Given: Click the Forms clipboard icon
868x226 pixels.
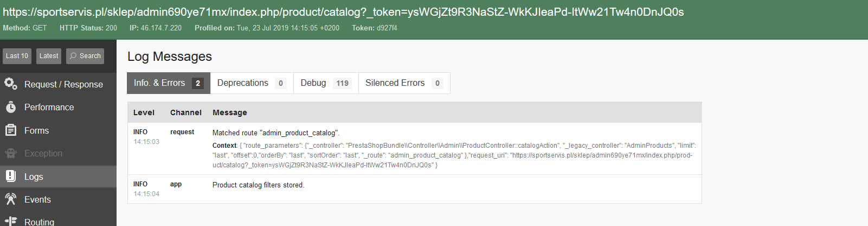Looking at the screenshot, I should tap(11, 130).
